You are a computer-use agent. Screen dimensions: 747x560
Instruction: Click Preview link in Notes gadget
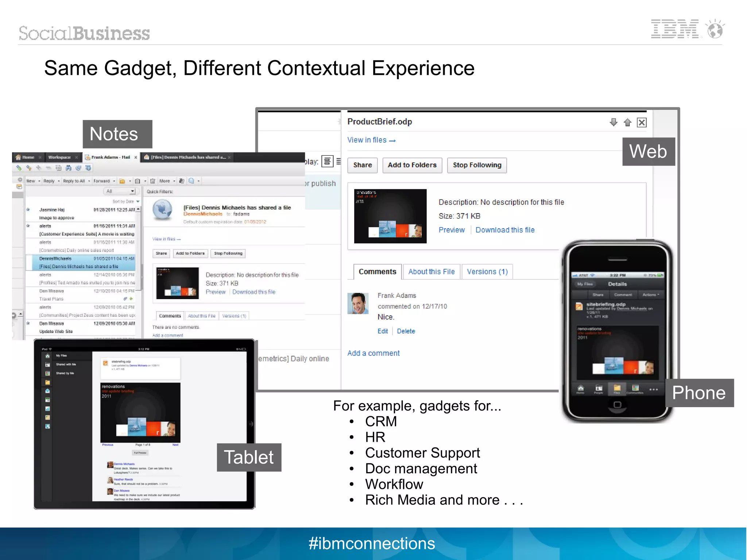click(x=216, y=292)
